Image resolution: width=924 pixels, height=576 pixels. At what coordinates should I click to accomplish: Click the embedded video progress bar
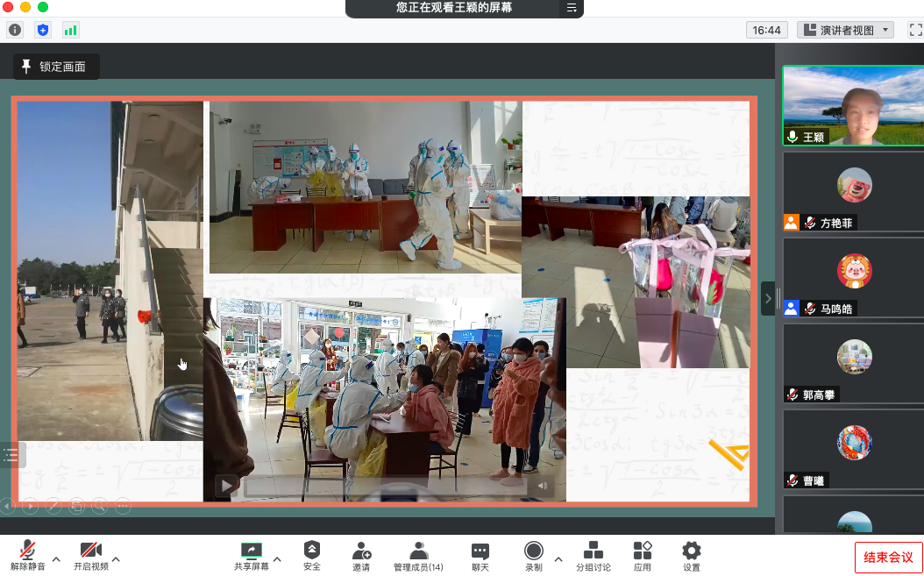(386, 487)
